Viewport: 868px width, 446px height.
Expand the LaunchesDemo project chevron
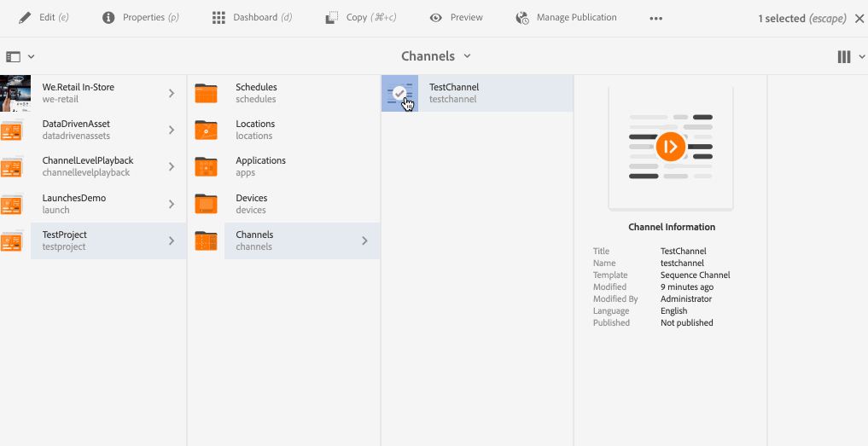(172, 204)
